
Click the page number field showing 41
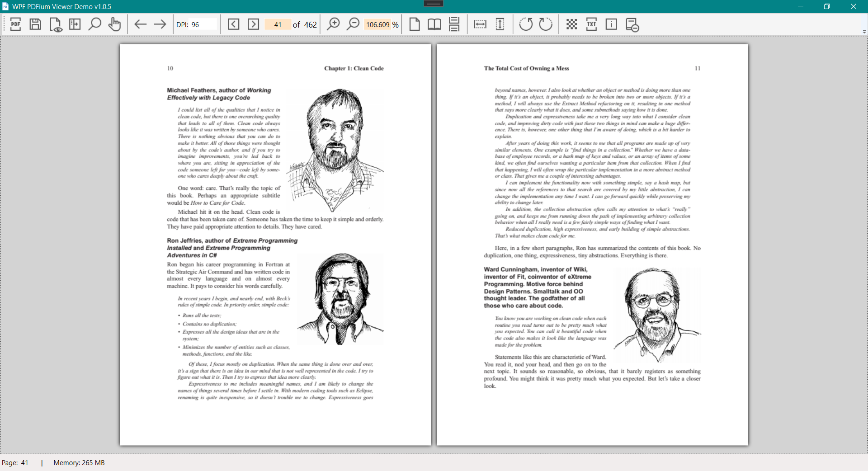[x=278, y=24]
